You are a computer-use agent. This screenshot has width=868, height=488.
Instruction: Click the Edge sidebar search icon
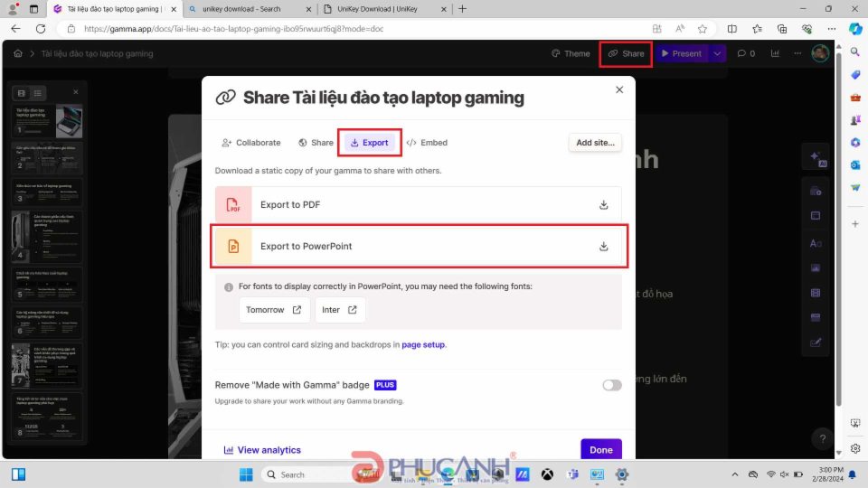click(855, 52)
